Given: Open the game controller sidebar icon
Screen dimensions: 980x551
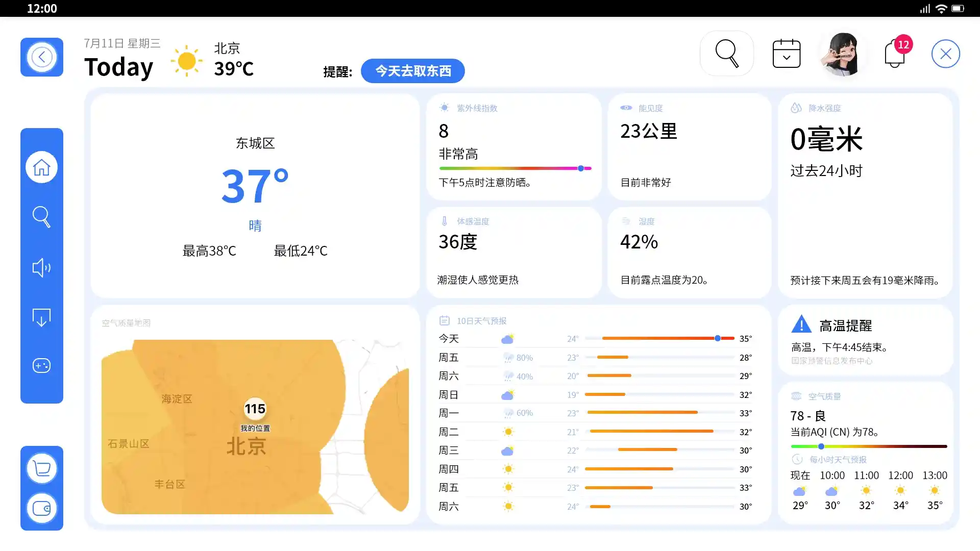Looking at the screenshot, I should (x=41, y=366).
